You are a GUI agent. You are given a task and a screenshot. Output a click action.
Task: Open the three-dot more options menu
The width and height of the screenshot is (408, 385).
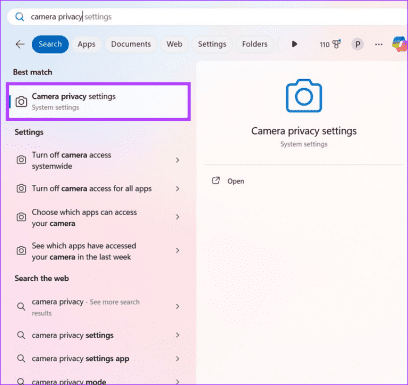(379, 44)
